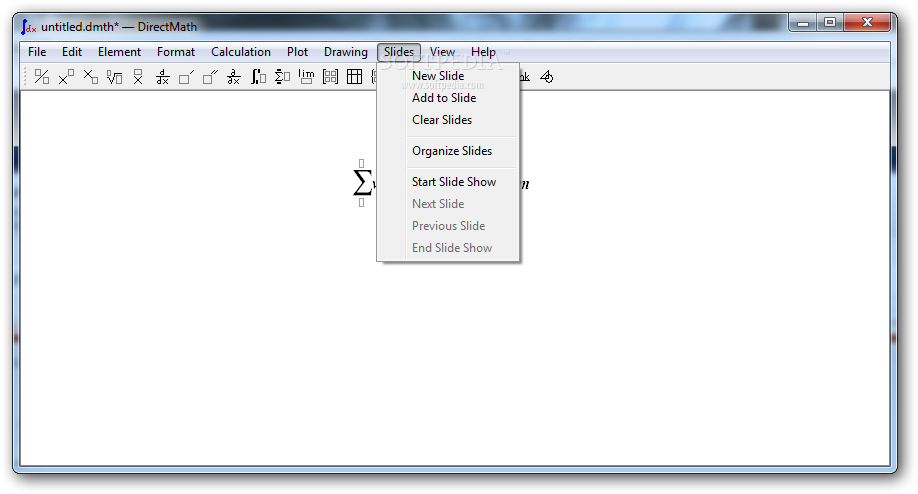This screenshot has width=918, height=494.
Task: Open the File menu
Action: [37, 52]
